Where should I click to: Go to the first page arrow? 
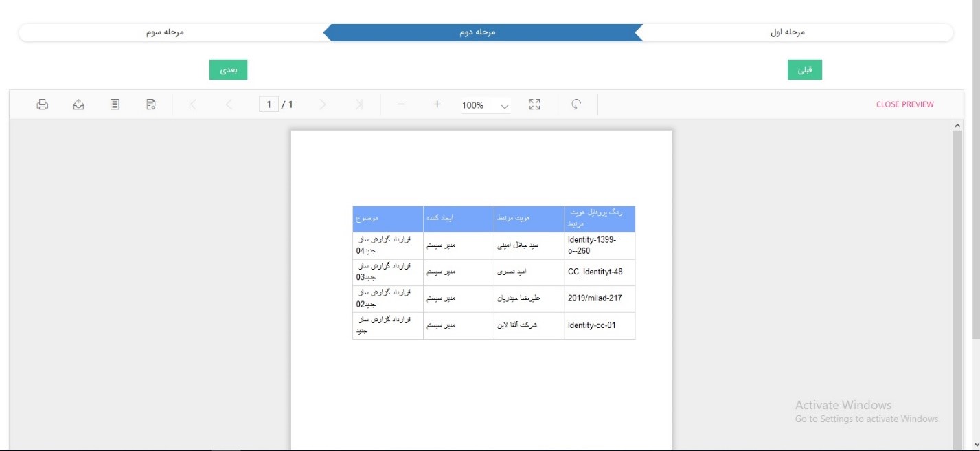192,104
